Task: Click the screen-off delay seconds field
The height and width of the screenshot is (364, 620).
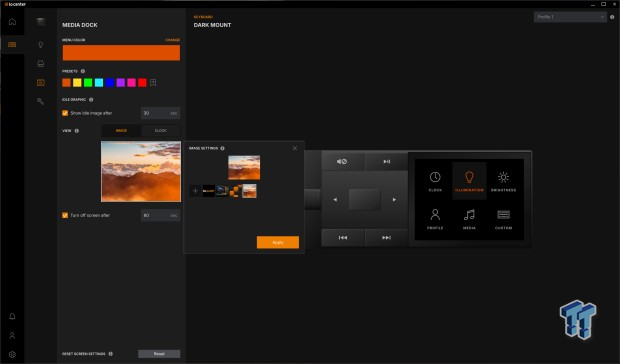Action: (x=160, y=215)
